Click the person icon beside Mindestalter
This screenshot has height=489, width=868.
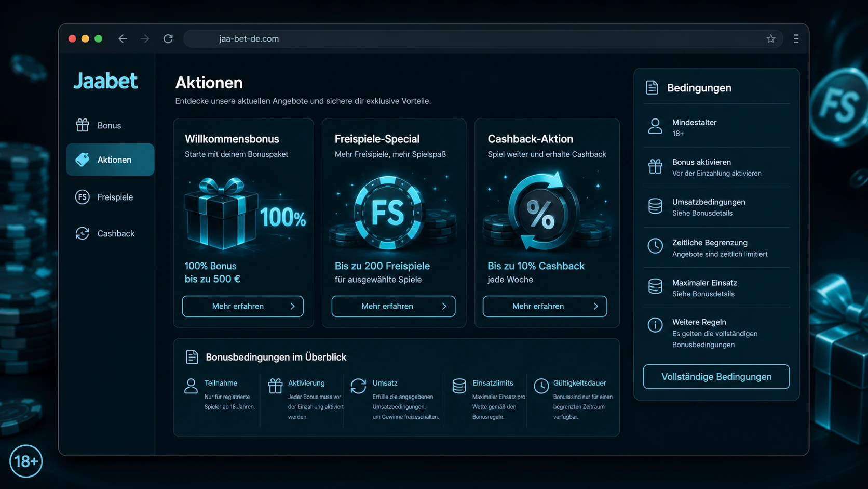pyautogui.click(x=655, y=126)
